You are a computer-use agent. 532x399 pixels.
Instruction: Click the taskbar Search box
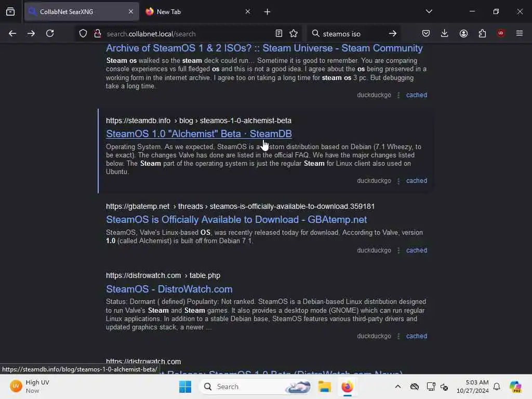click(256, 387)
